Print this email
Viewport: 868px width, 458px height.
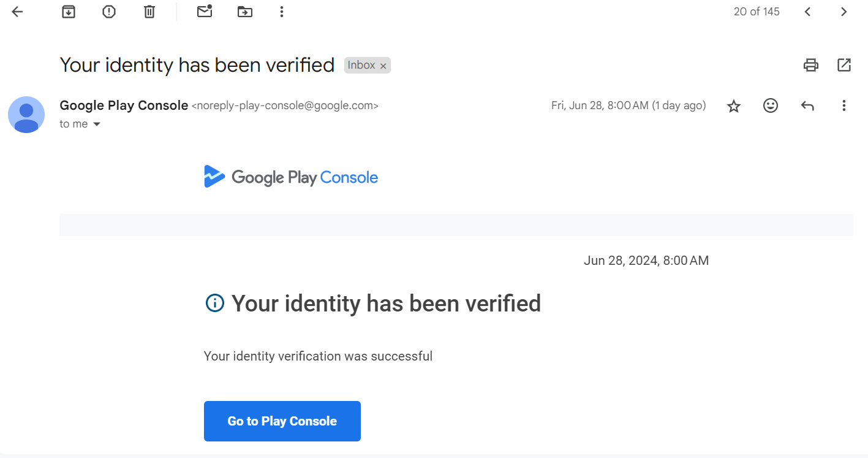(811, 65)
